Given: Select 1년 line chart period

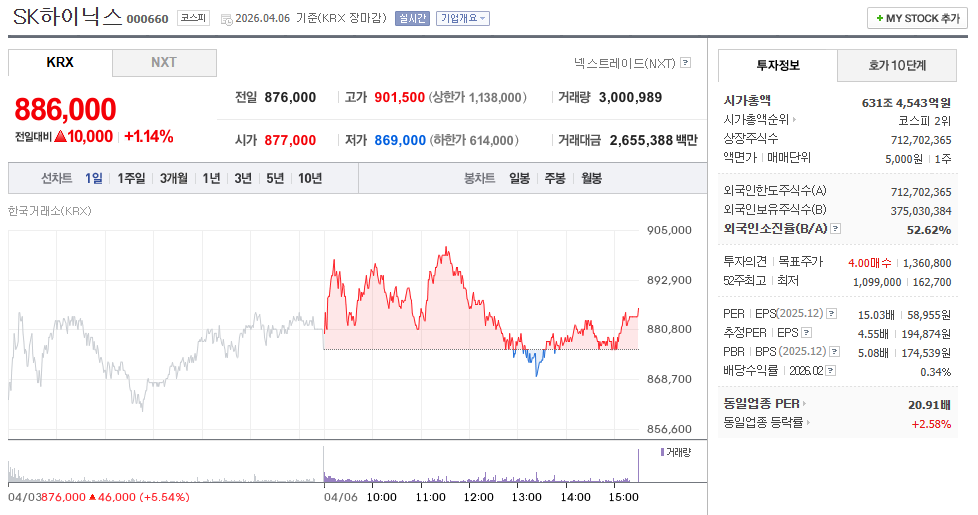Looking at the screenshot, I should click(211, 178).
